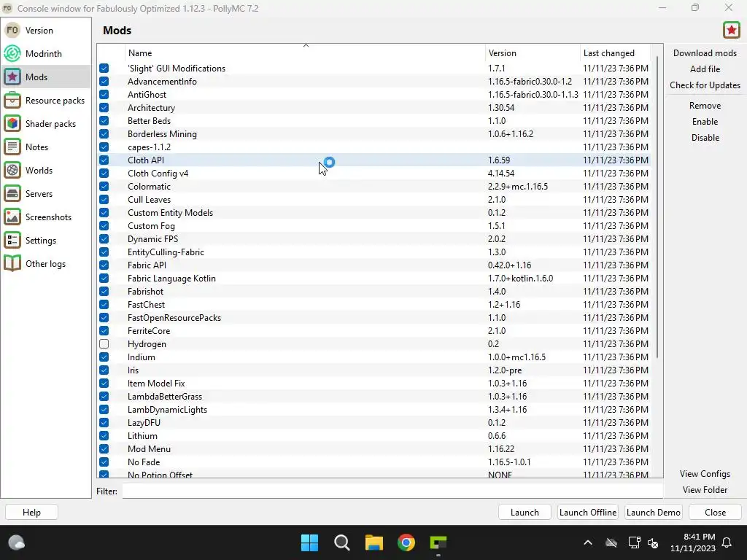Select the FerriteCore mod row

point(374,331)
